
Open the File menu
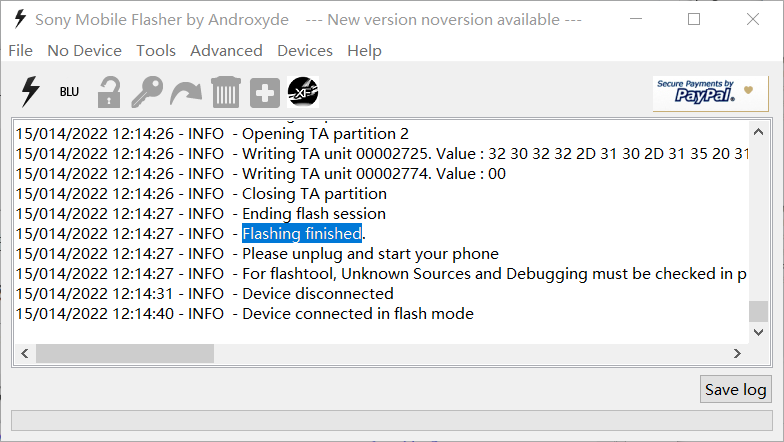20,51
